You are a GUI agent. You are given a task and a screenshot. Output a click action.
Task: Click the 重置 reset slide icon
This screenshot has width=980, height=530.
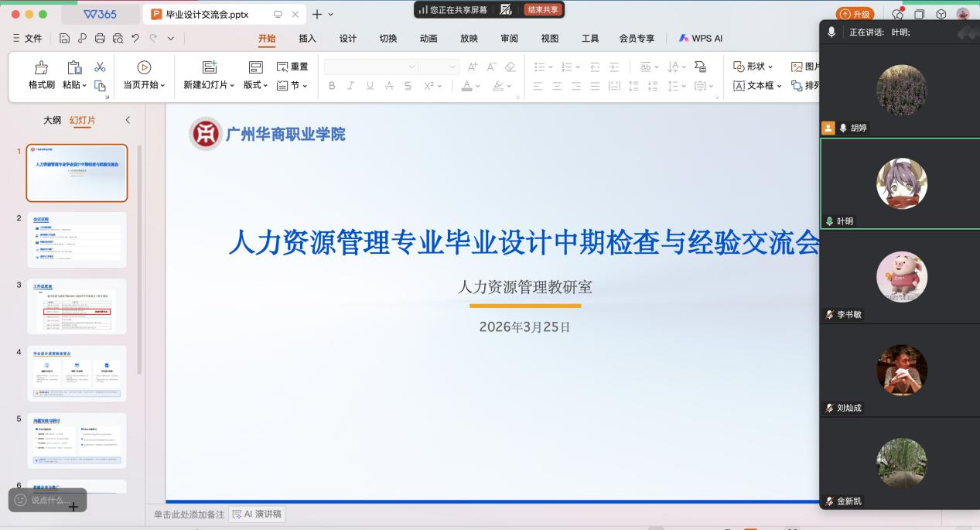282,67
